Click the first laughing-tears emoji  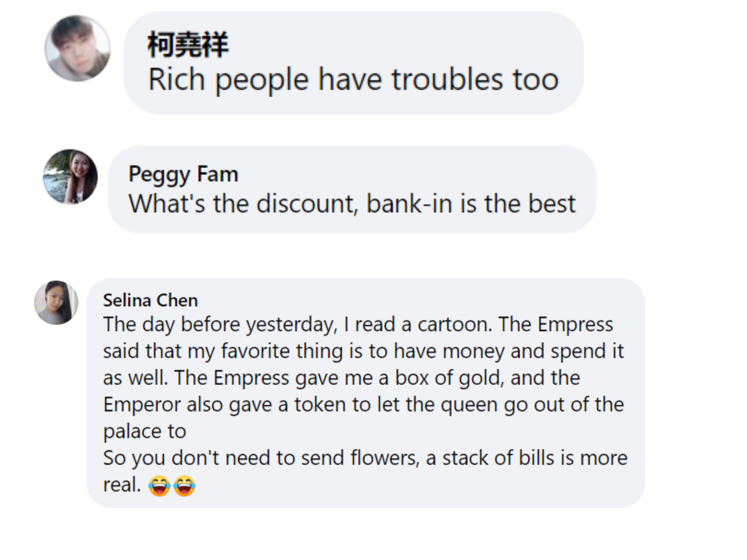coord(159,486)
